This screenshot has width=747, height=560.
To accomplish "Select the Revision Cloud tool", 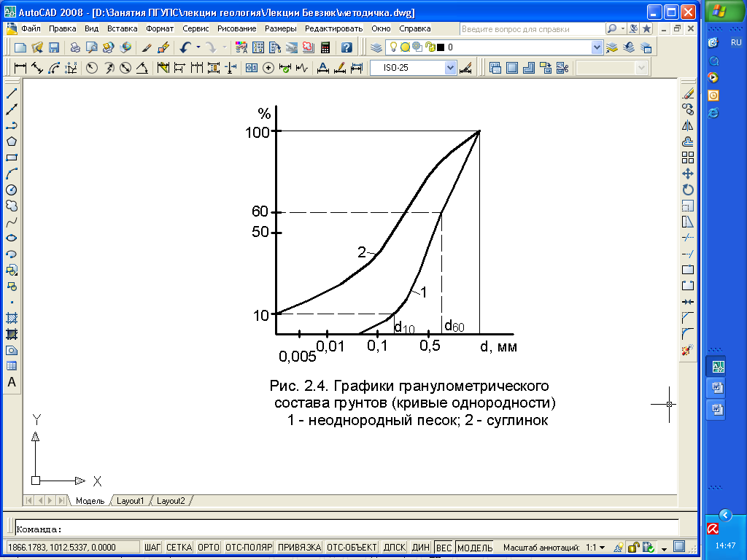I will click(12, 206).
